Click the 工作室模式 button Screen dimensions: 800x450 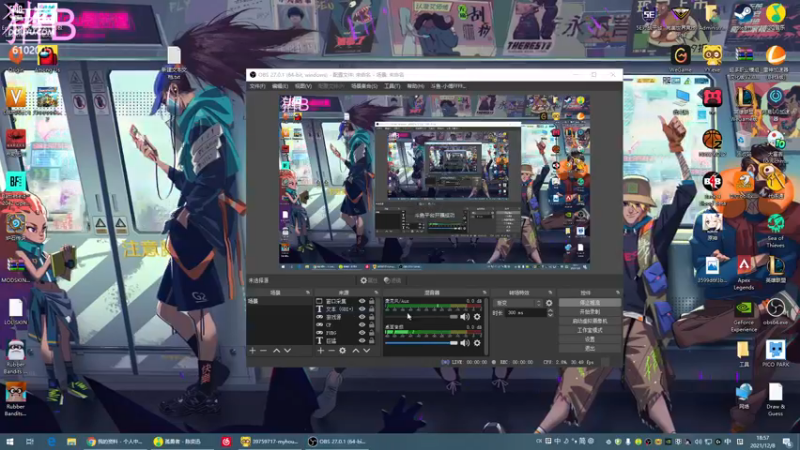click(590, 330)
